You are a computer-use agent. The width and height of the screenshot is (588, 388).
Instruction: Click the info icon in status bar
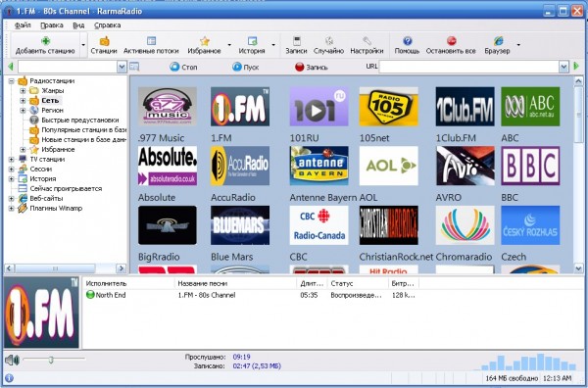pos(10,378)
